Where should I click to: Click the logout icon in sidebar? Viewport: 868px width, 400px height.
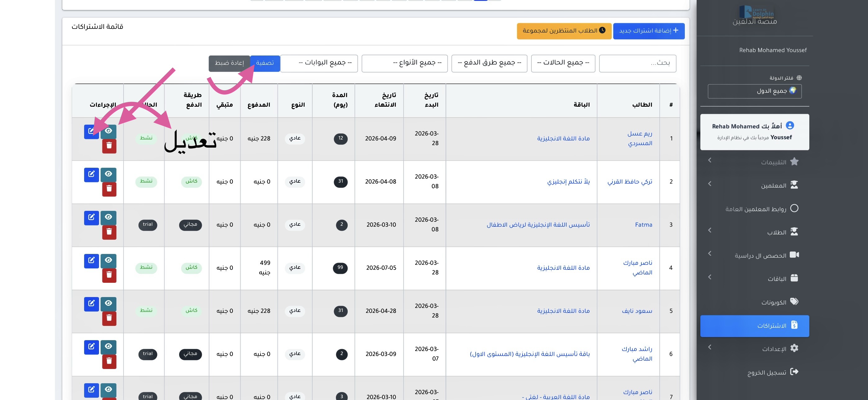[794, 372]
